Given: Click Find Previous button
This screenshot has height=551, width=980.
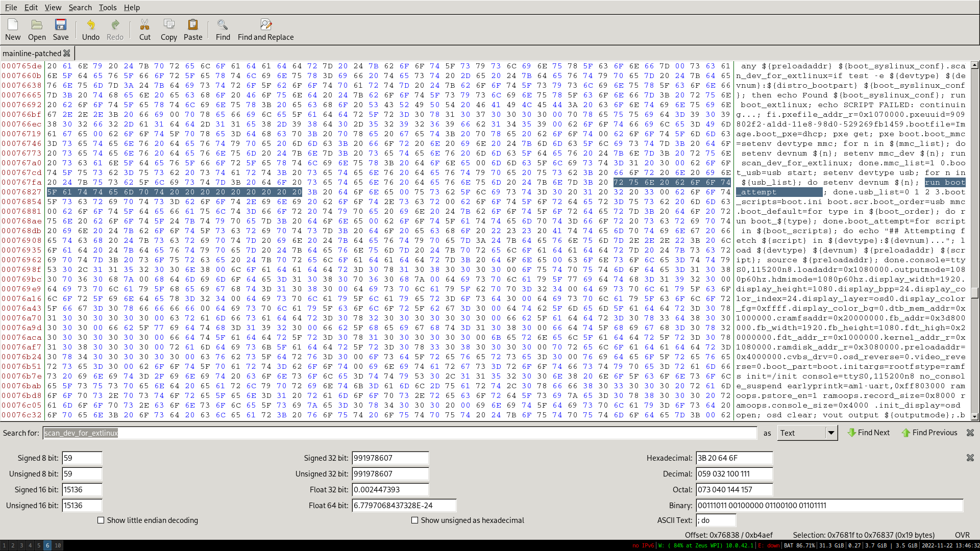Looking at the screenshot, I should coord(929,433).
